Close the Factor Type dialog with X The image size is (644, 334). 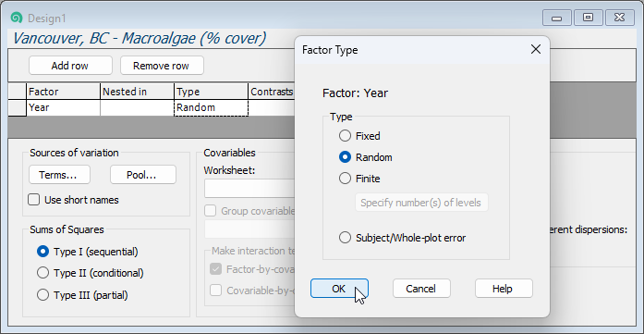pyautogui.click(x=536, y=50)
